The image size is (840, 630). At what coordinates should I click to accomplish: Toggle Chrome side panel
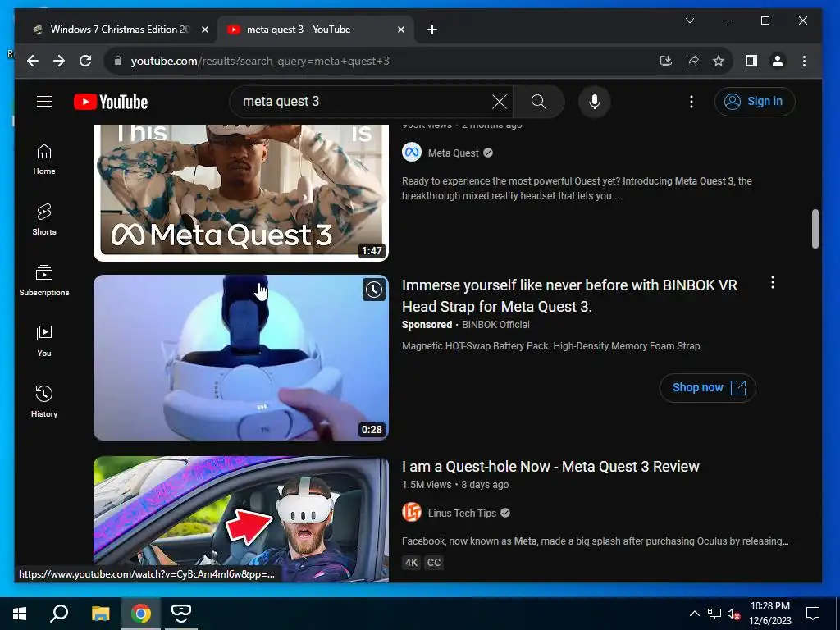click(x=751, y=61)
